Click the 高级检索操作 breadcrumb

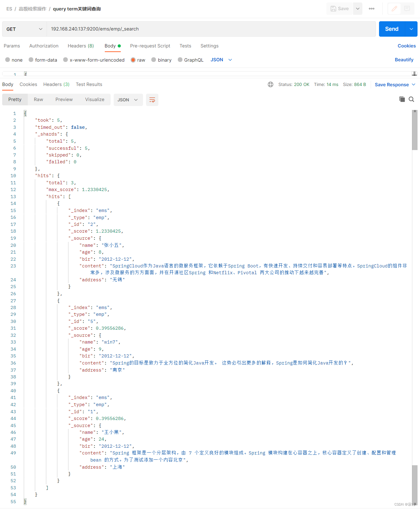(32, 9)
